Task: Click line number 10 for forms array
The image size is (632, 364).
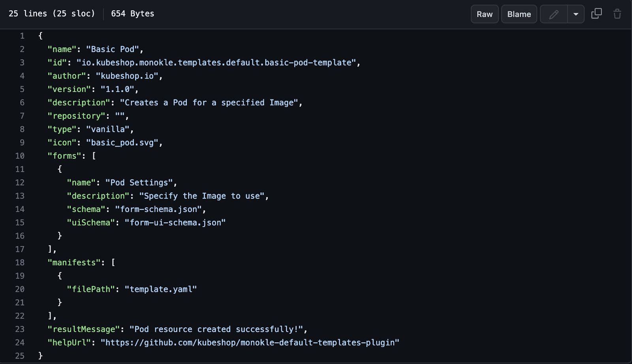Action: pyautogui.click(x=20, y=156)
